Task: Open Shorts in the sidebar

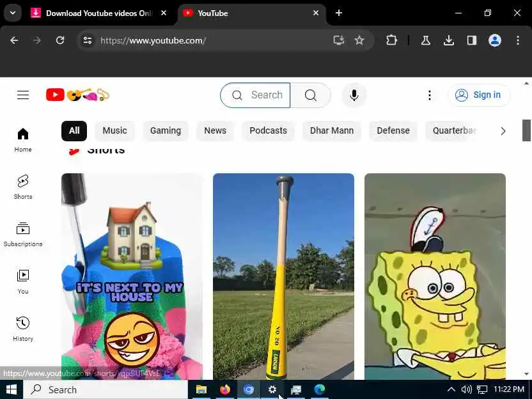Action: point(23,187)
